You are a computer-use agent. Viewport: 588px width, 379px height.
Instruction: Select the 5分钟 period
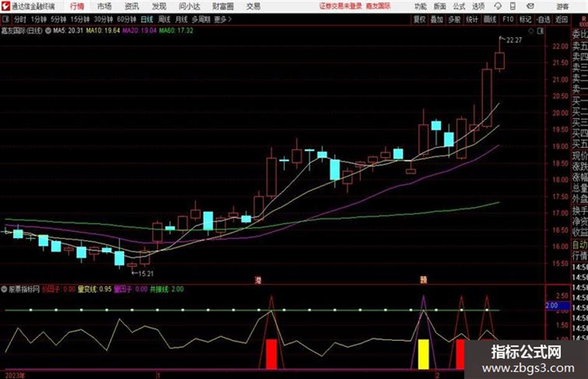click(x=58, y=19)
